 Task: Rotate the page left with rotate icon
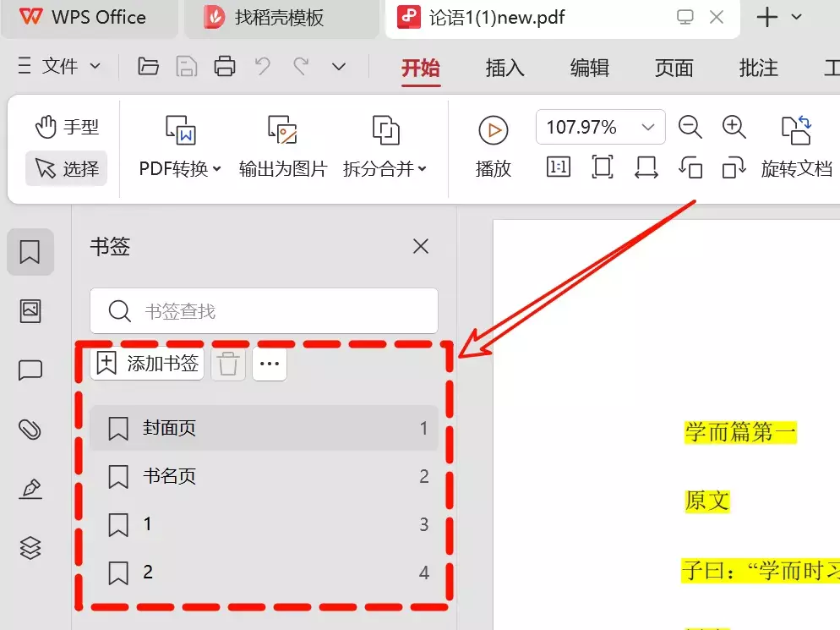[x=690, y=168]
